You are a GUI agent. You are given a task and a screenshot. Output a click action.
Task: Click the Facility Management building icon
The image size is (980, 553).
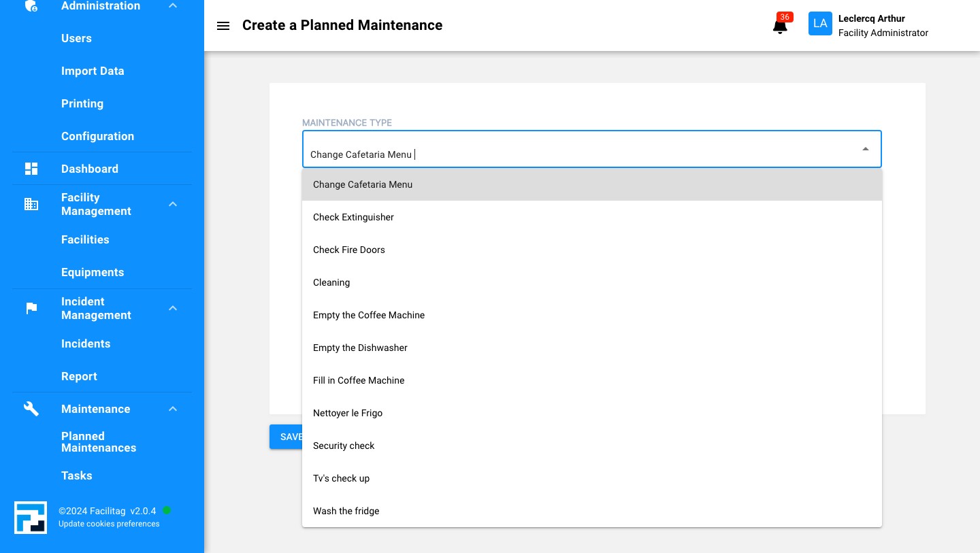click(x=31, y=204)
